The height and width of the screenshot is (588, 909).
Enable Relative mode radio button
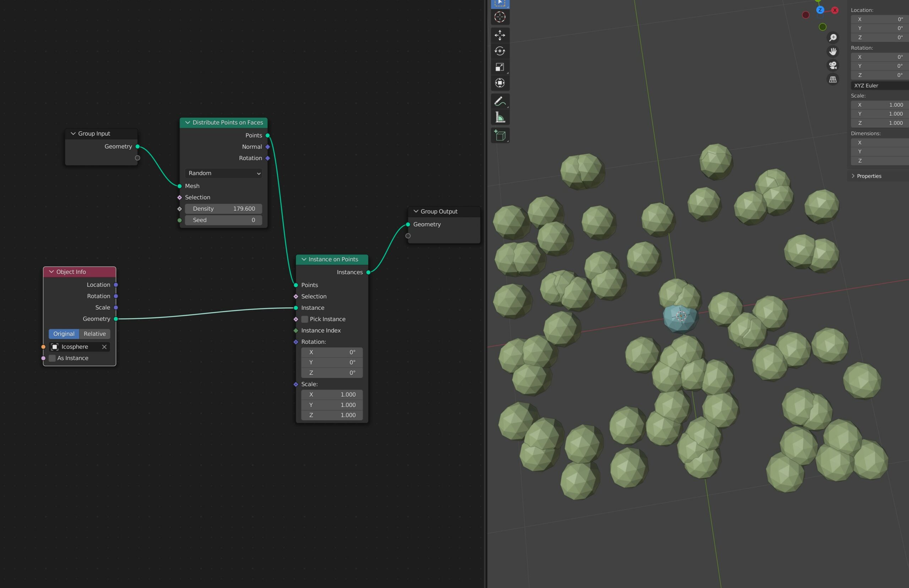coord(94,333)
